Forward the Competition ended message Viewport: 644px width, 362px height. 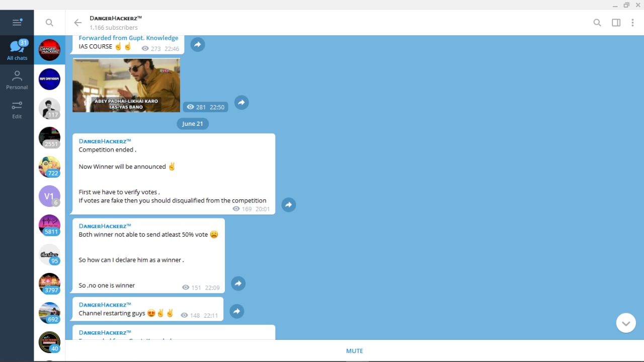288,205
